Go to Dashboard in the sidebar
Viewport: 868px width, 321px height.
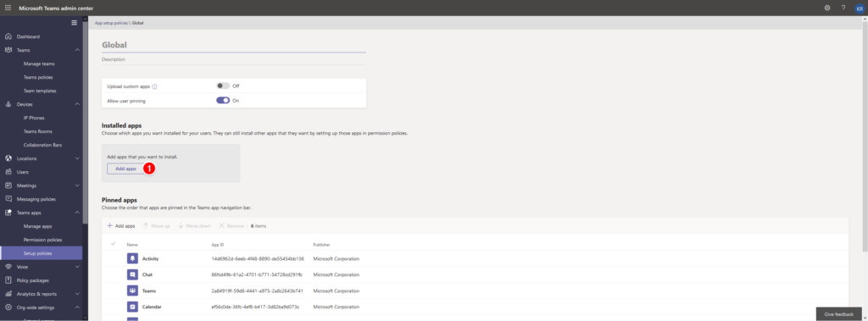pos(28,36)
